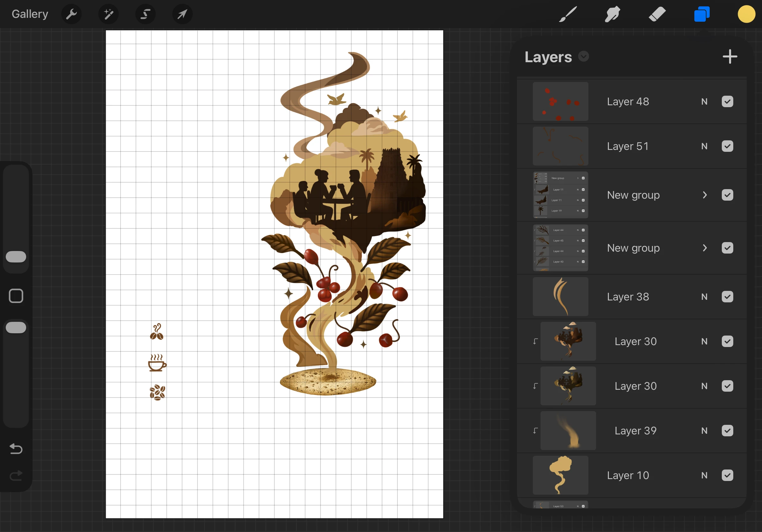This screenshot has height=532, width=762.
Task: Select the Layer 51 stems thumbnail
Action: (x=560, y=146)
